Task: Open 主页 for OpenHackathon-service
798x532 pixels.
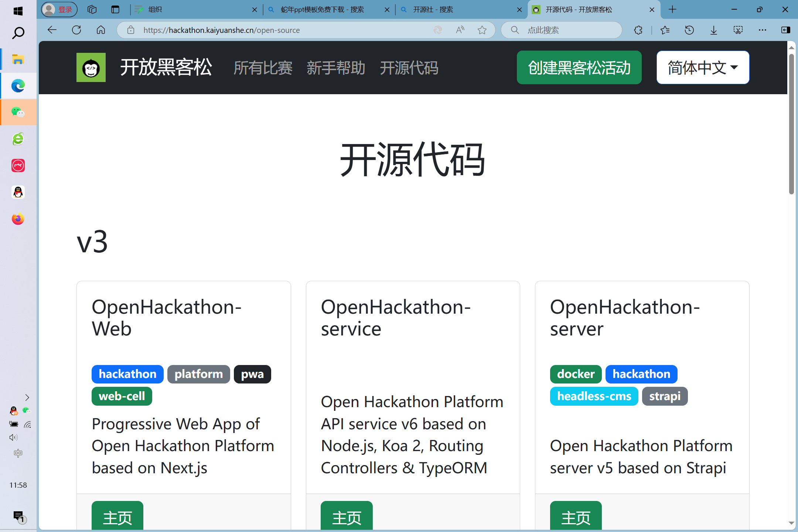Action: tap(347, 516)
